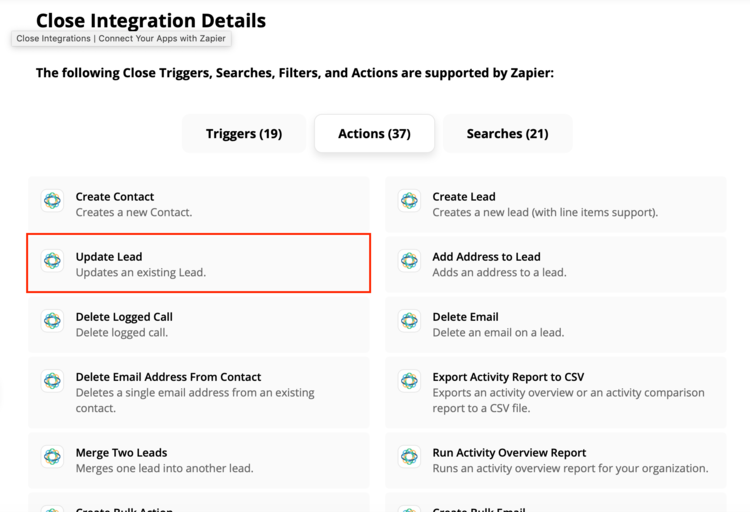Click the icon beside Run Activity Overview Report

click(x=409, y=456)
